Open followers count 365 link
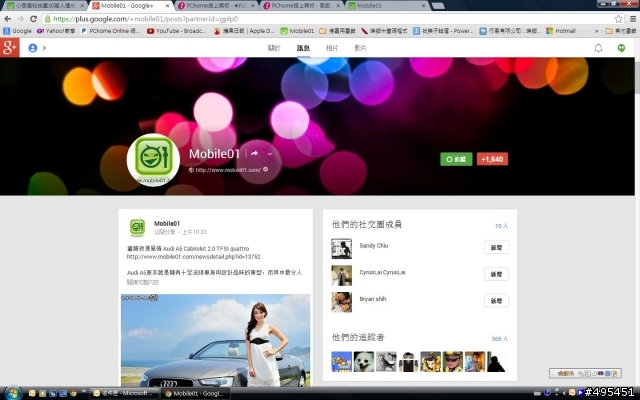Screen dimensions: 640x400 (500, 339)
